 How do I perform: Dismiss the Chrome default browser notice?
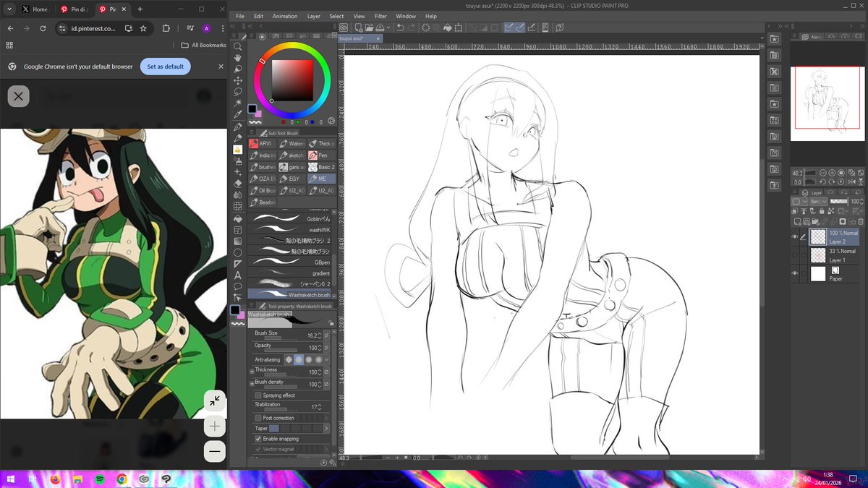(221, 67)
